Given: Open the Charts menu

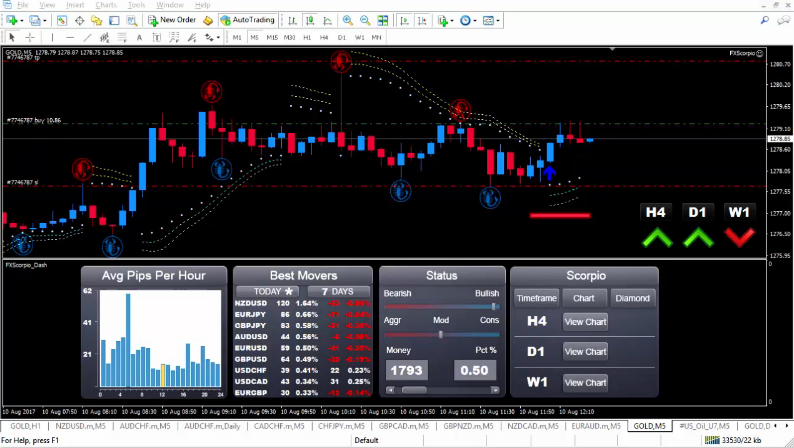Looking at the screenshot, I should coord(106,5).
